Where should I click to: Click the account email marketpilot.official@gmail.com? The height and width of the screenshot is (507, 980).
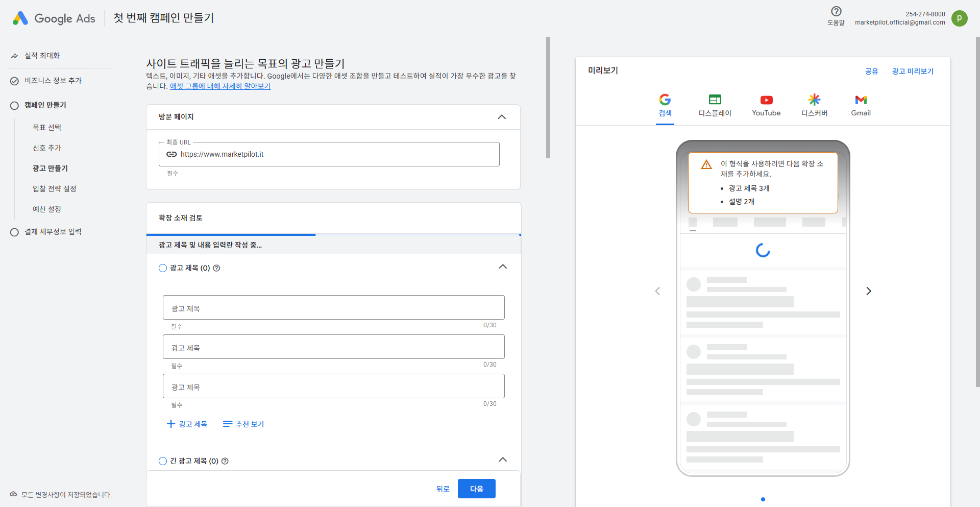point(900,22)
